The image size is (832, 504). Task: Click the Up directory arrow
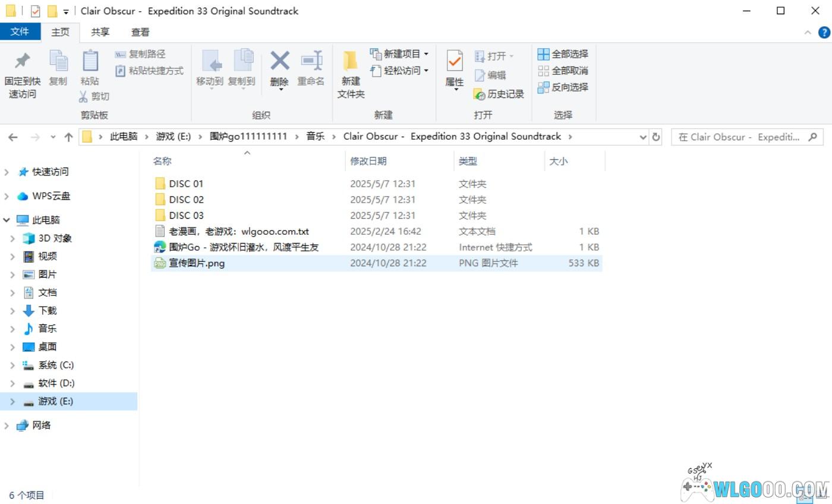coord(68,137)
